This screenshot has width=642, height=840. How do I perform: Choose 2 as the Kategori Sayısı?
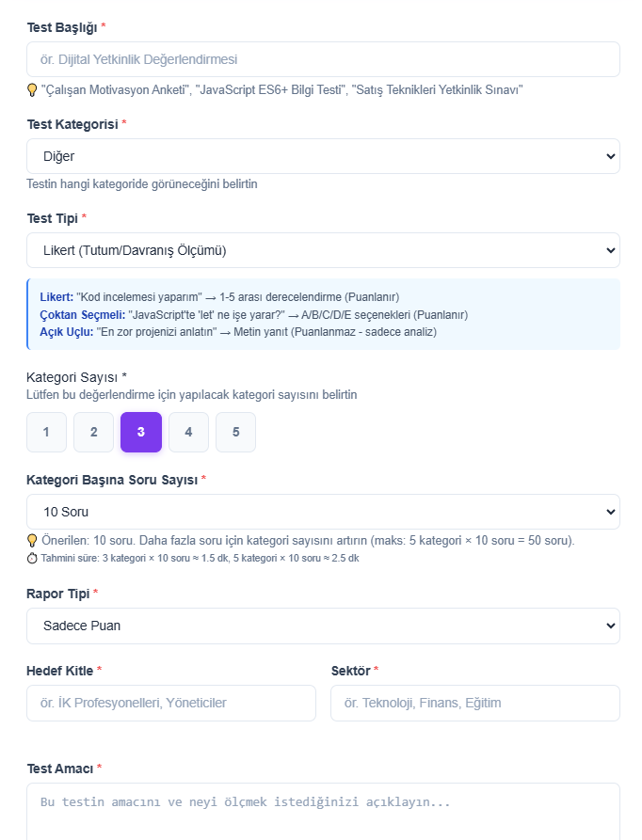[94, 433]
